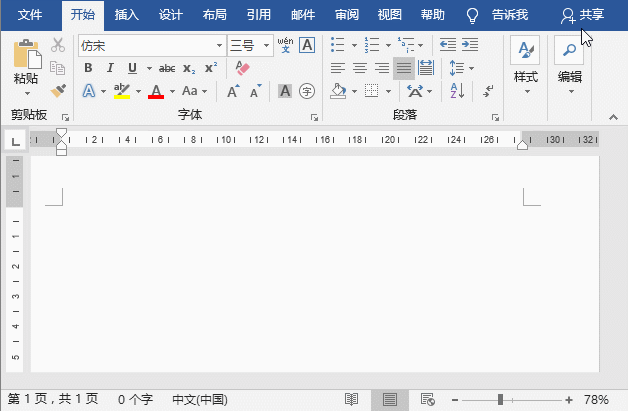Screen dimensions: 628x411
Task: Open line spacing dropdown arrow
Action: point(471,68)
